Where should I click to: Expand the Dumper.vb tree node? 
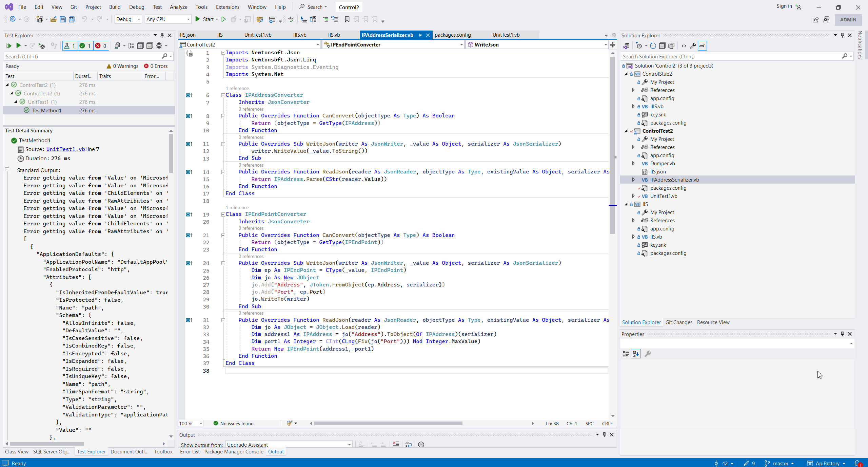tap(633, 163)
